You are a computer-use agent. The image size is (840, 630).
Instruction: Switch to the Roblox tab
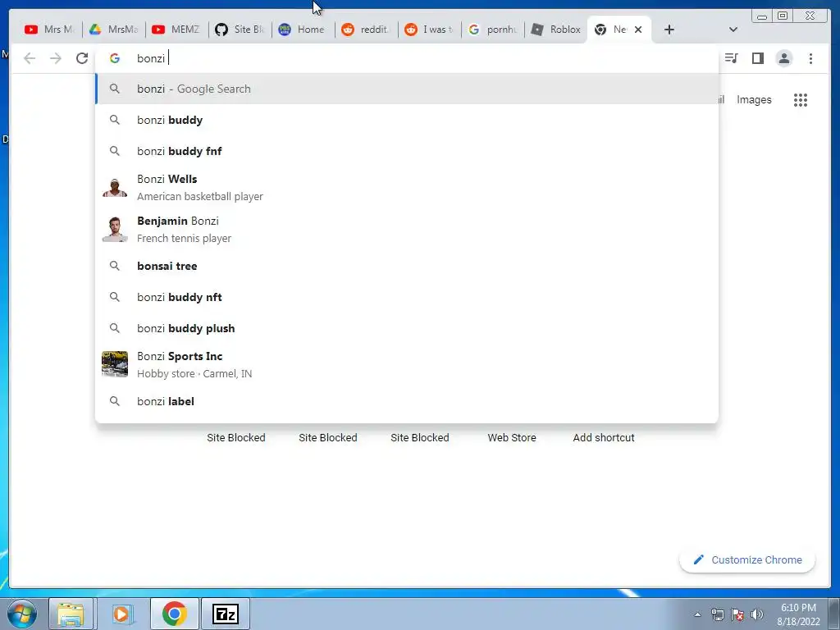click(x=555, y=30)
